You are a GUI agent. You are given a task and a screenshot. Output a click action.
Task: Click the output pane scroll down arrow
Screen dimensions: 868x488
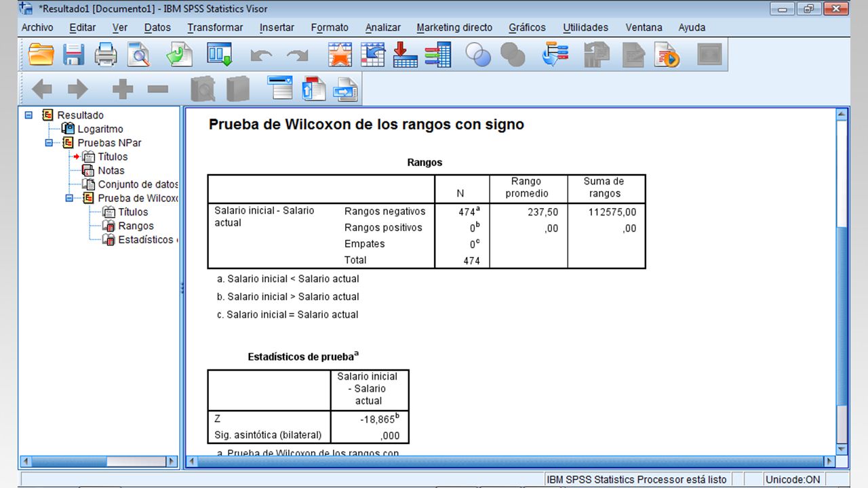(x=842, y=449)
